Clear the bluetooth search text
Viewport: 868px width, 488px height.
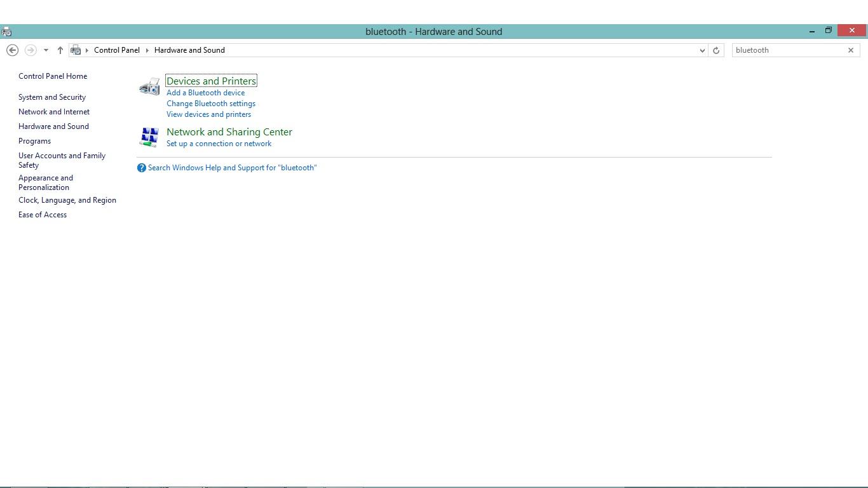(851, 50)
